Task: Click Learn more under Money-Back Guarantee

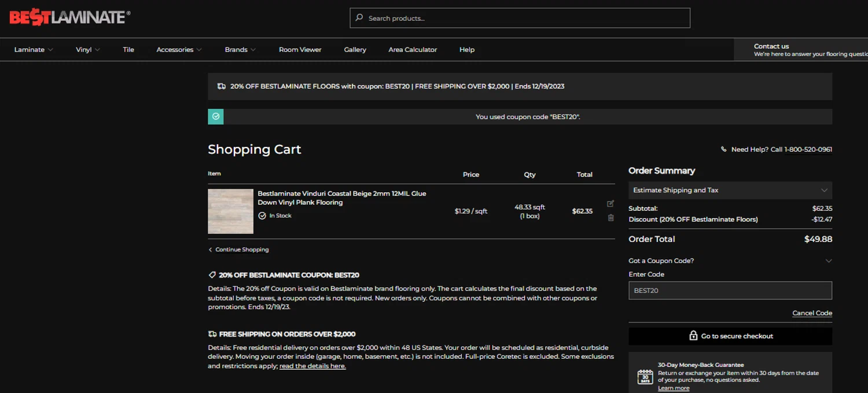Action: tap(674, 388)
